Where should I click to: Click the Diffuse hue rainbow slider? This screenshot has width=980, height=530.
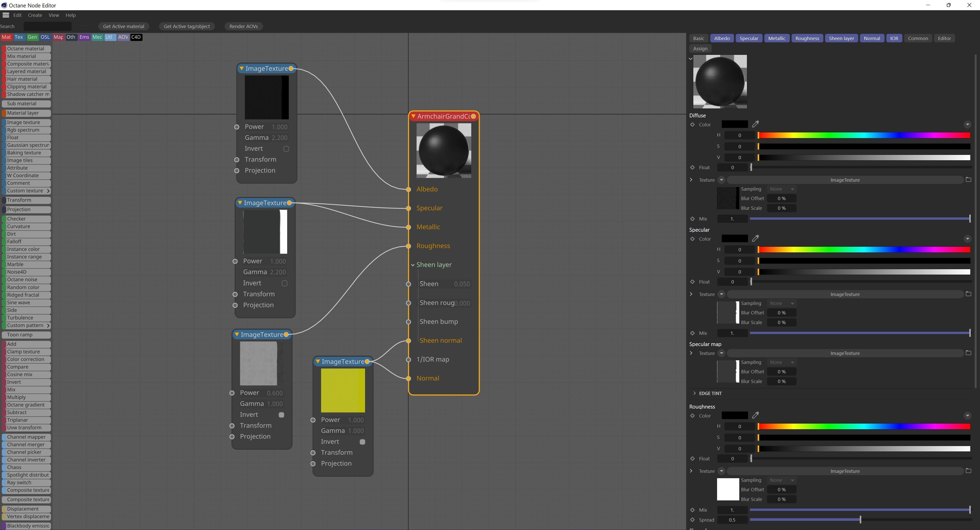point(864,135)
